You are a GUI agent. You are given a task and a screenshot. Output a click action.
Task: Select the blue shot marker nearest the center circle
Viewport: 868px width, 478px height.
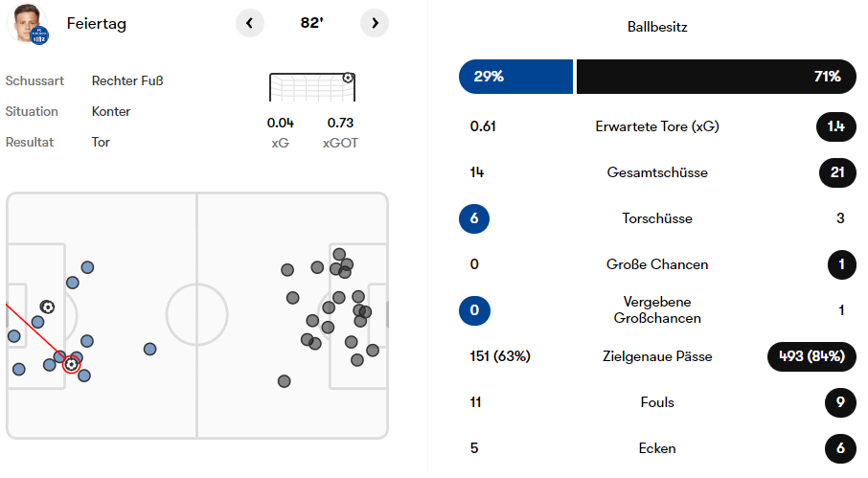149,349
